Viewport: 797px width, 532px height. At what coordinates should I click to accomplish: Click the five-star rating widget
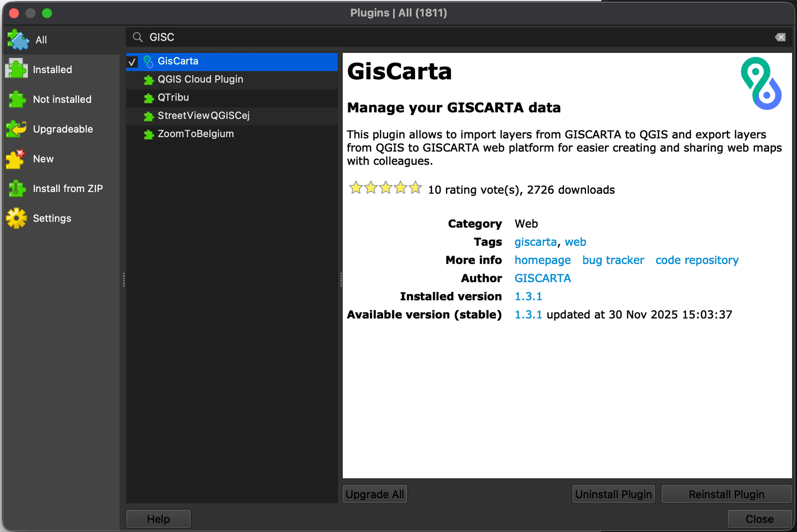click(x=385, y=188)
